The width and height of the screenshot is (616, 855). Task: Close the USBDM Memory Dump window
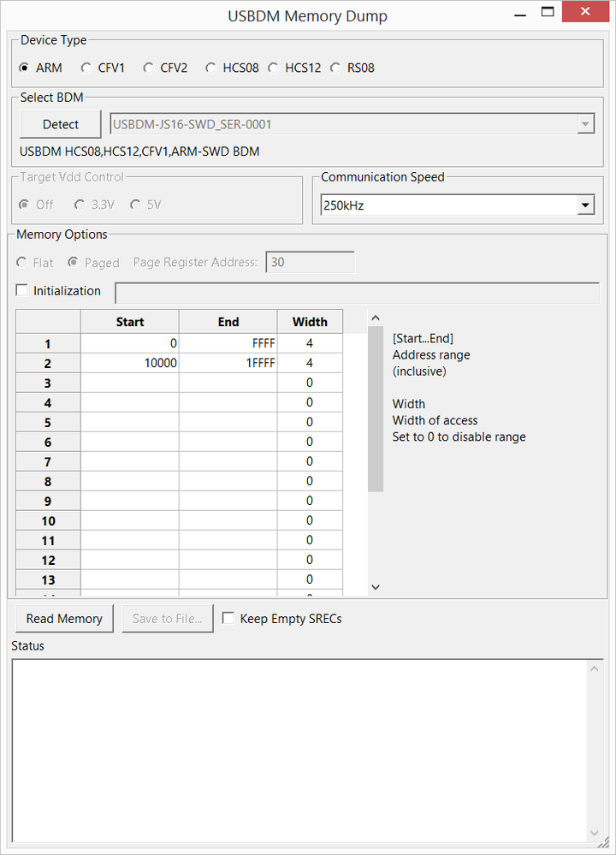(x=585, y=11)
